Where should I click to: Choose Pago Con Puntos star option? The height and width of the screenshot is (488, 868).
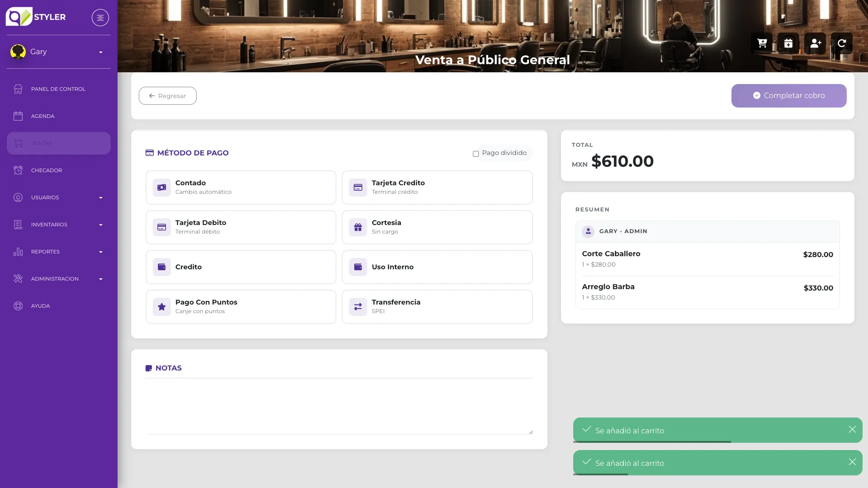(241, 307)
